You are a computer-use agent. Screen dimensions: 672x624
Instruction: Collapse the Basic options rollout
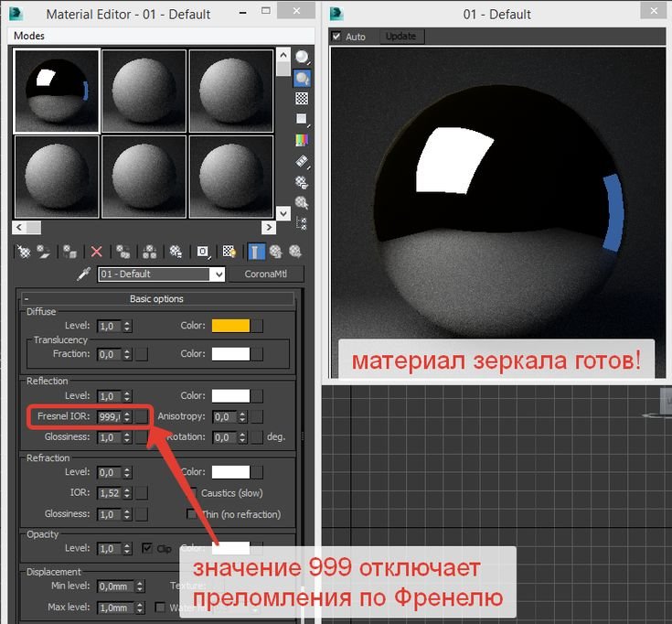pos(27,298)
